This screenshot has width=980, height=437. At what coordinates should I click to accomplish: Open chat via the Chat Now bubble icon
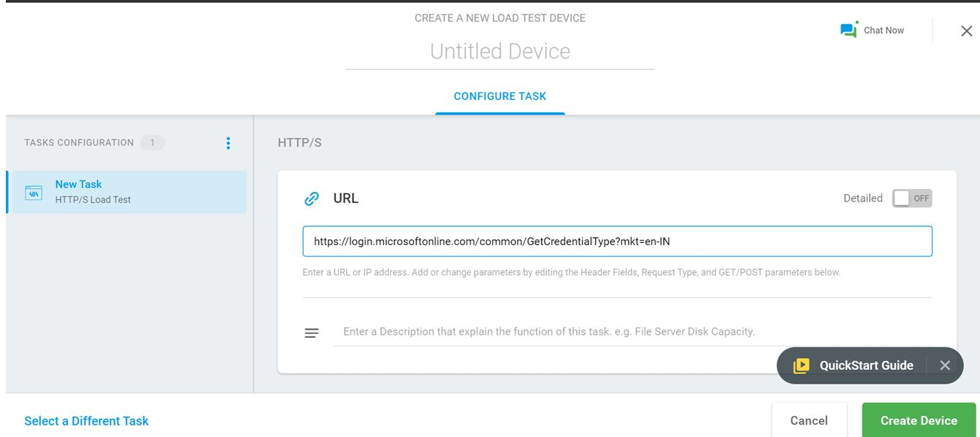click(847, 29)
